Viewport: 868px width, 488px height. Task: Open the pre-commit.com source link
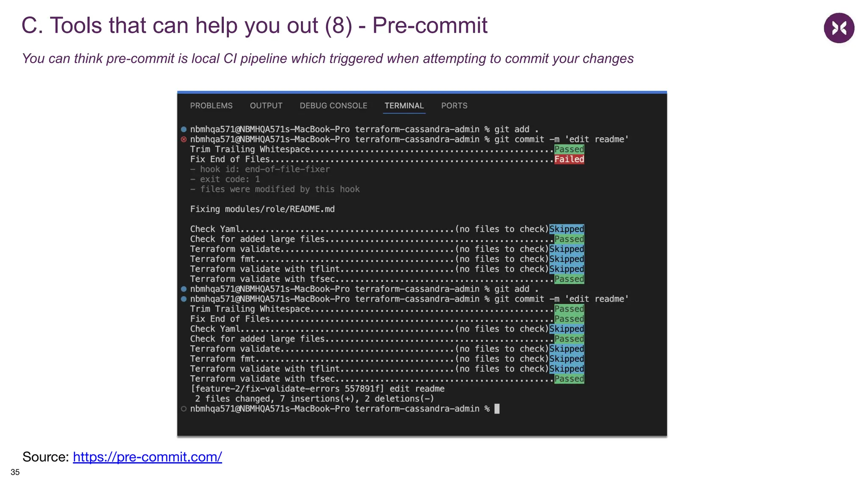click(147, 457)
